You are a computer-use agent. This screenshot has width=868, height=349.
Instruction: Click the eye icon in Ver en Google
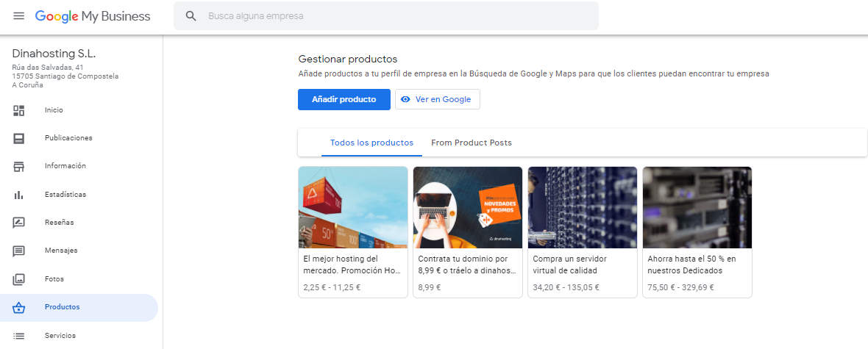coord(406,99)
